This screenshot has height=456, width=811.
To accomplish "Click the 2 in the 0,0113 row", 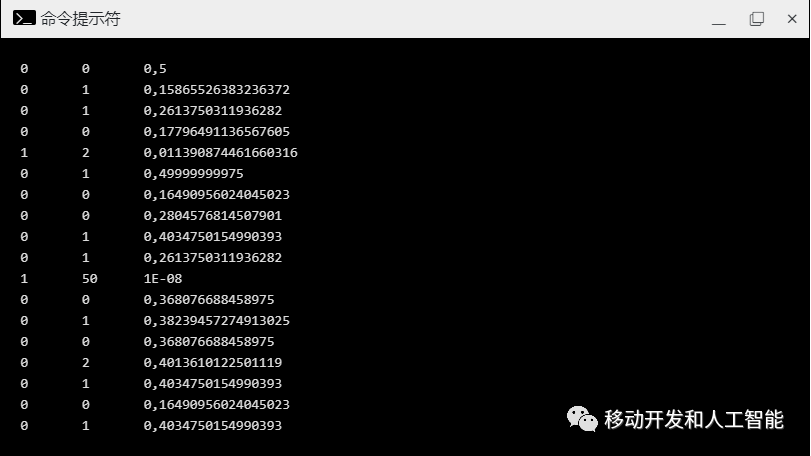I will coord(85,153).
